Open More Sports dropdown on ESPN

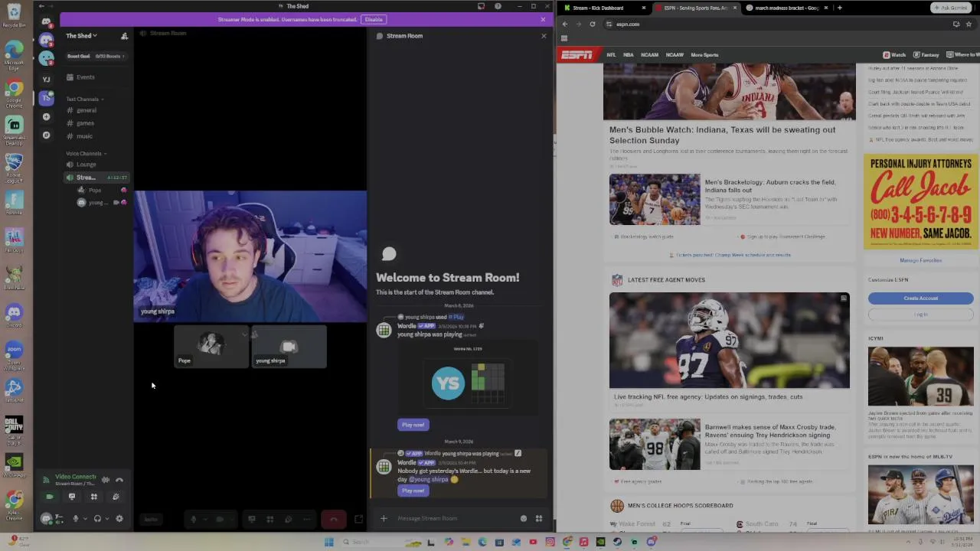tap(704, 55)
